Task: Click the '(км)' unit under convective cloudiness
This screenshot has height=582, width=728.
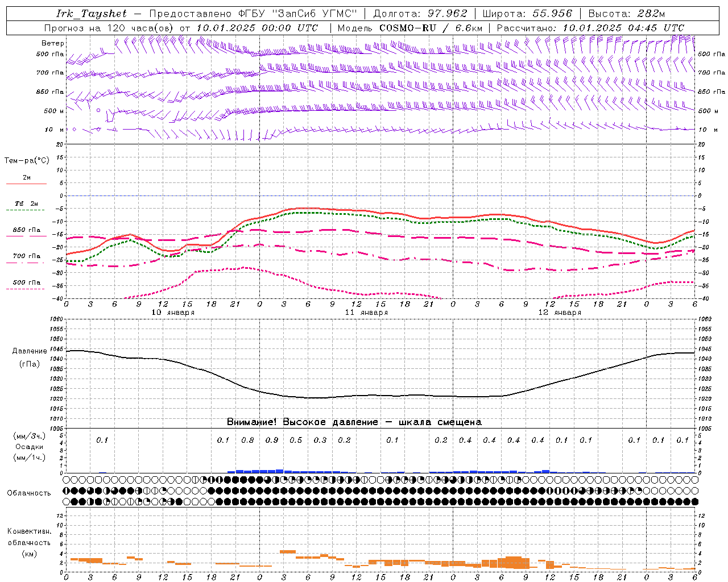Action: [x=29, y=554]
